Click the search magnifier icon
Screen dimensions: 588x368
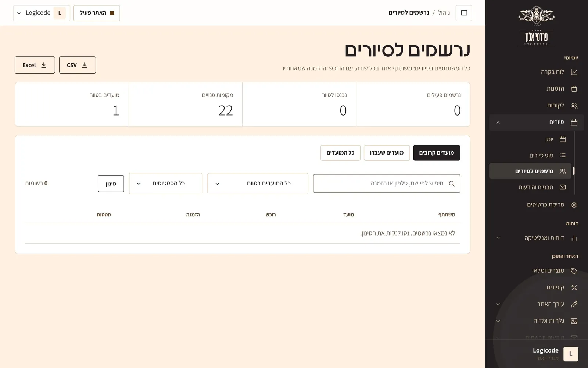point(452,184)
